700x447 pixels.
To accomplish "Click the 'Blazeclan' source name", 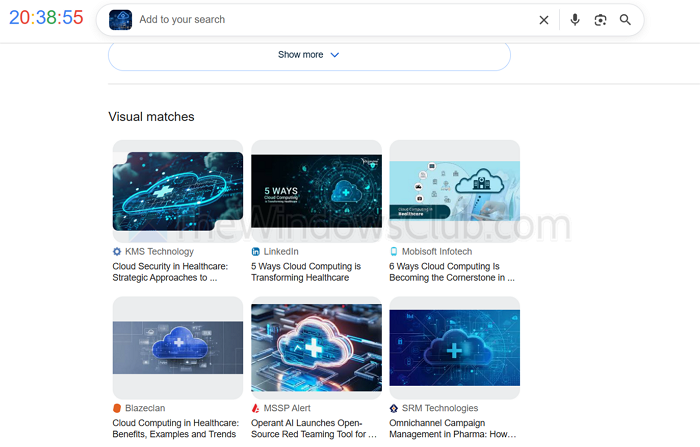I will tap(145, 408).
